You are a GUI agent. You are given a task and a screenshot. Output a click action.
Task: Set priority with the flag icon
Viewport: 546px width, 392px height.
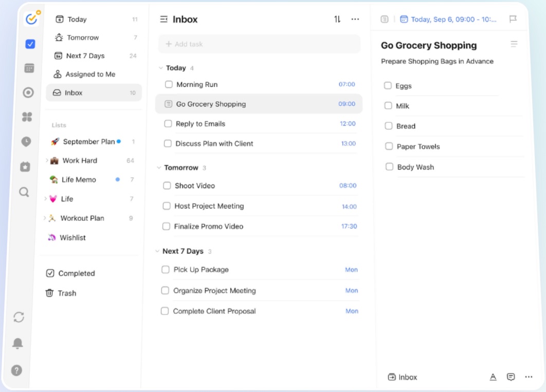tap(513, 19)
